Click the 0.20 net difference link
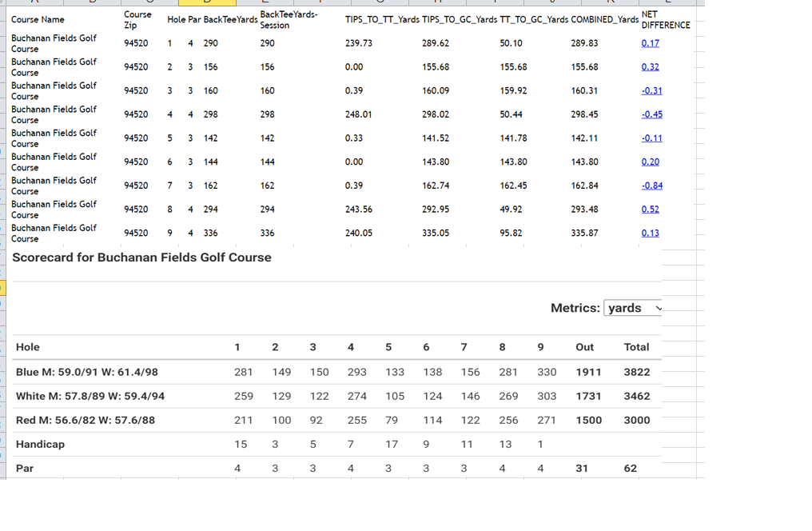This screenshot has height=531, width=812. click(x=650, y=162)
